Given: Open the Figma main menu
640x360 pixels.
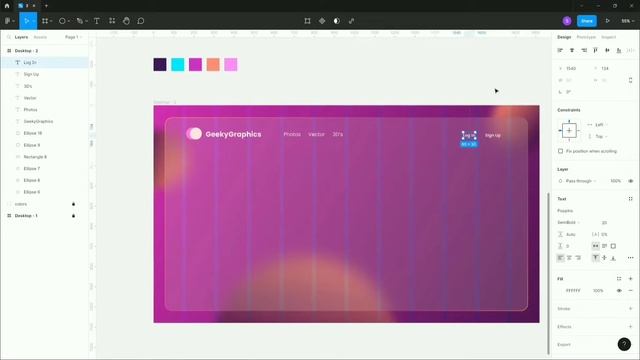Looking at the screenshot, I should (10, 21).
